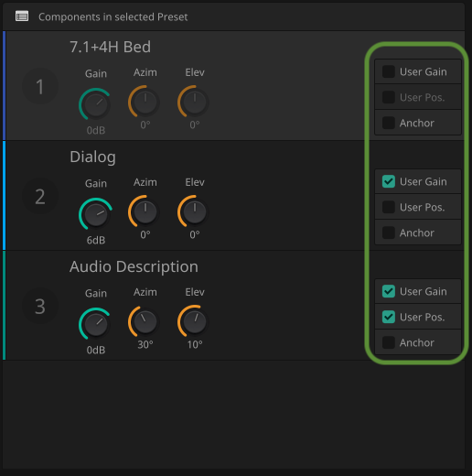The height and width of the screenshot is (476, 472).
Task: Click the number 2 badge for Dialog
Action: pos(40,197)
